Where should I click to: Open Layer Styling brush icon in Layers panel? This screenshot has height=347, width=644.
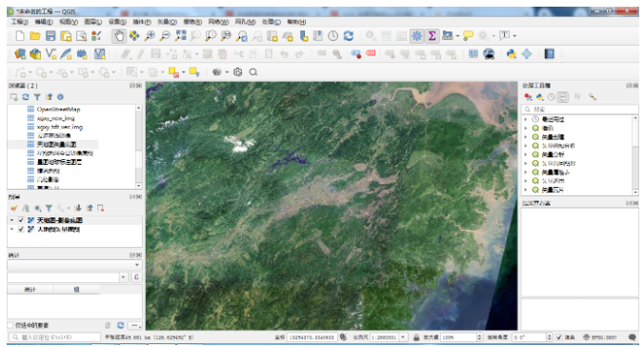pos(14,208)
